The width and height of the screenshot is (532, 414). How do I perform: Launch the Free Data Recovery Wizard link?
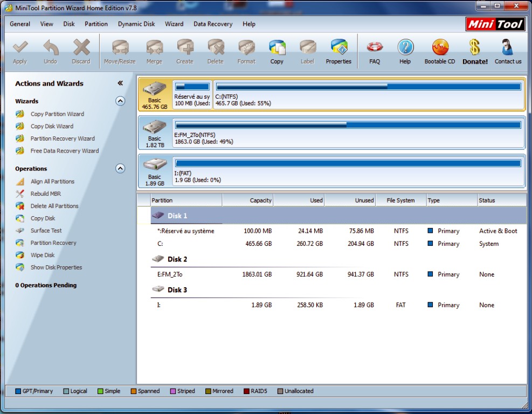65,151
